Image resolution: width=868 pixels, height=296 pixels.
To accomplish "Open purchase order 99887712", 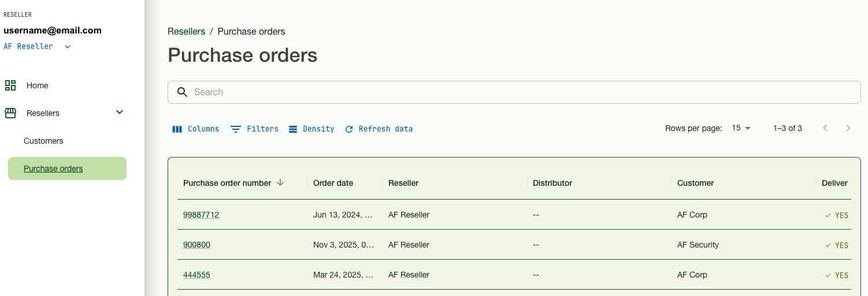I will coord(201,215).
